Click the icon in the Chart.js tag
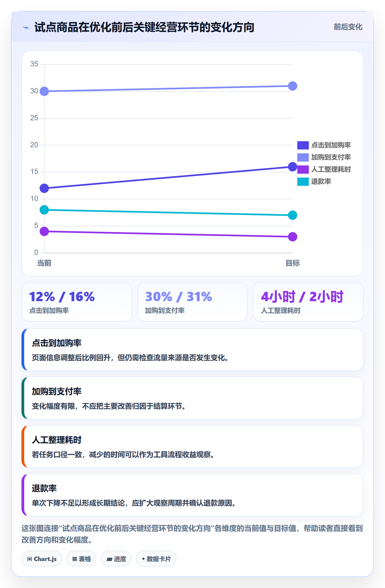The image size is (385, 588). point(30,559)
